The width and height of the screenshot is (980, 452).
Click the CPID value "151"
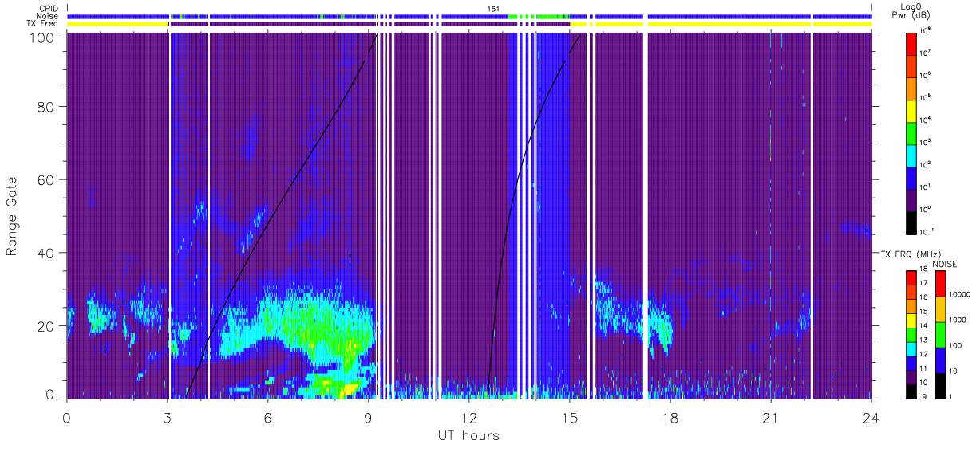(493, 8)
